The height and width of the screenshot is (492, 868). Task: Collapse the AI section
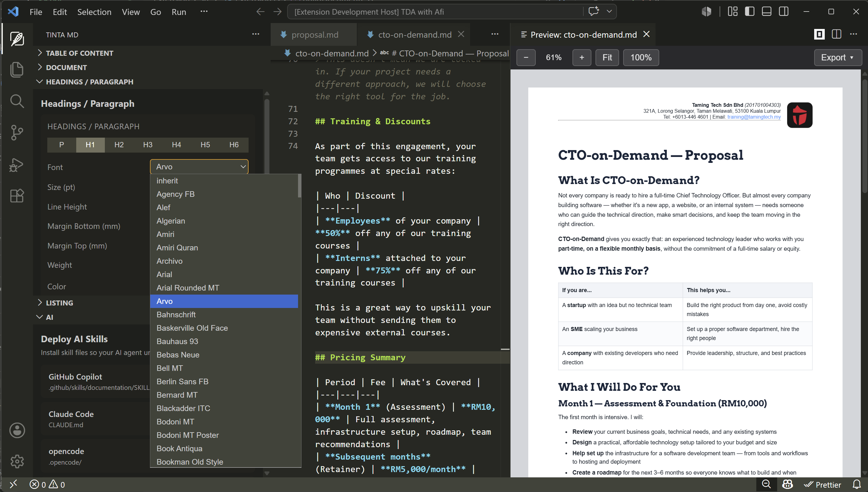pos(49,317)
